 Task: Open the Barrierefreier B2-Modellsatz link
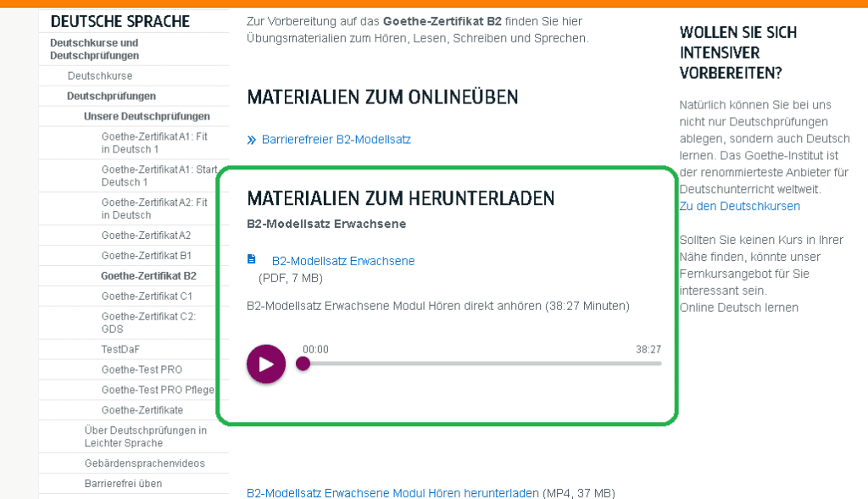click(x=336, y=140)
